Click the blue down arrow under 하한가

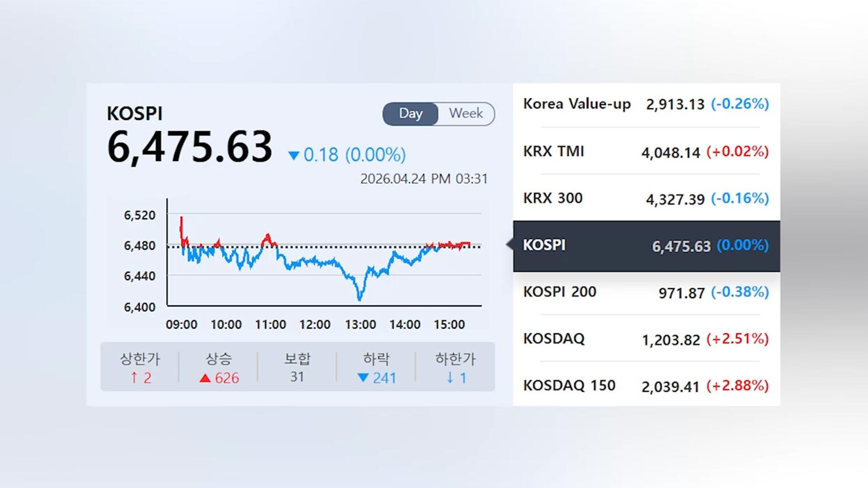tap(450, 378)
